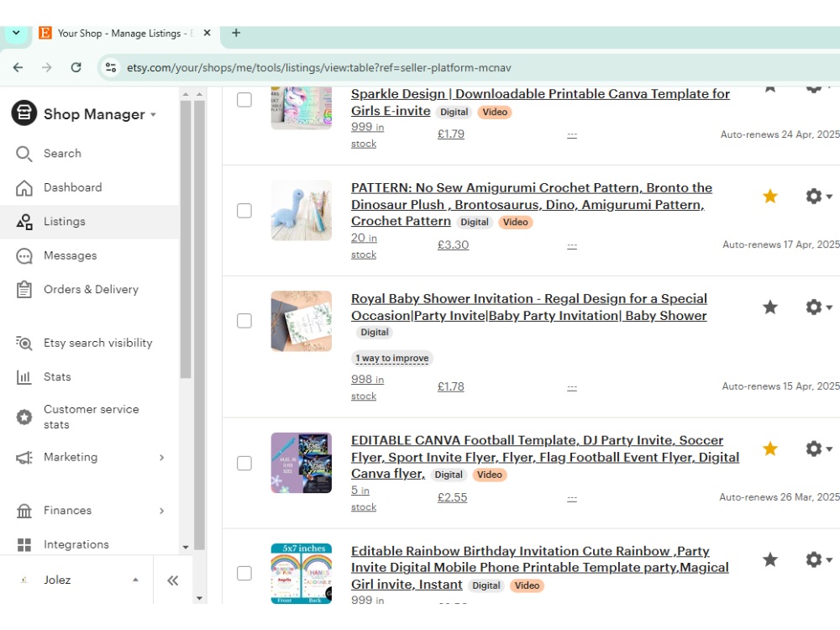Viewport: 840px width, 630px height.
Task: Open Messages in the sidebar
Action: [x=71, y=256]
